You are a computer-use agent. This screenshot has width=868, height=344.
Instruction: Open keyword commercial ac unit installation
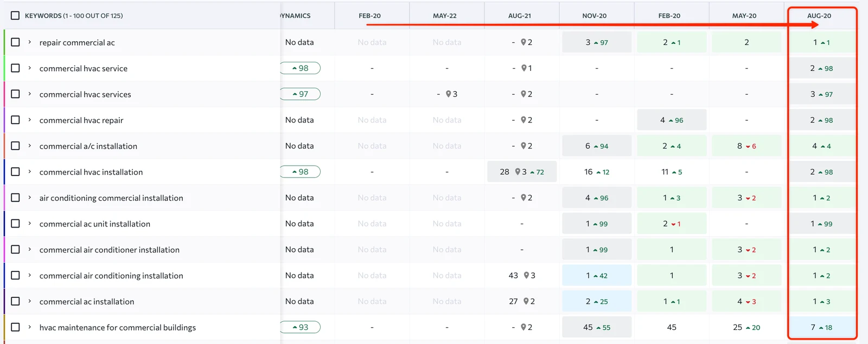(95, 224)
